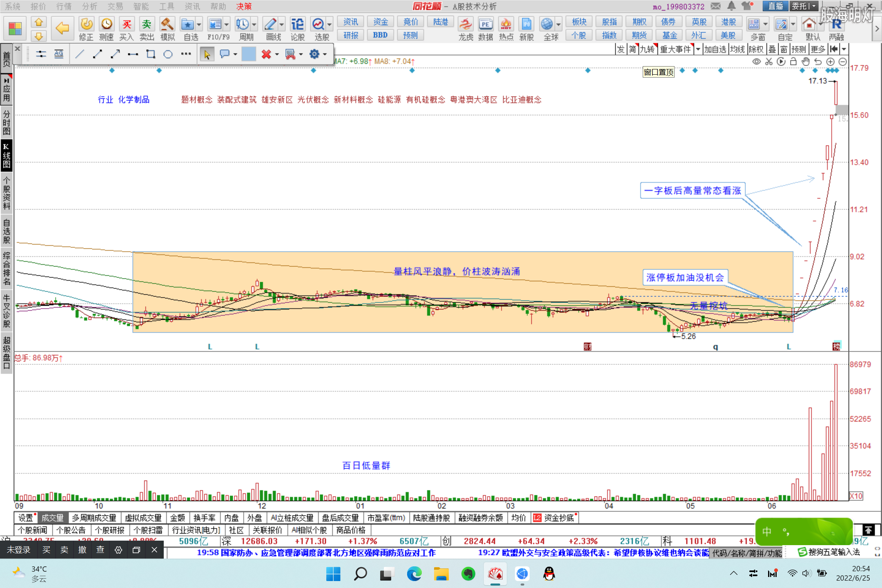Open the QQ penguin taskbar icon
The image size is (882, 588).
point(549,574)
